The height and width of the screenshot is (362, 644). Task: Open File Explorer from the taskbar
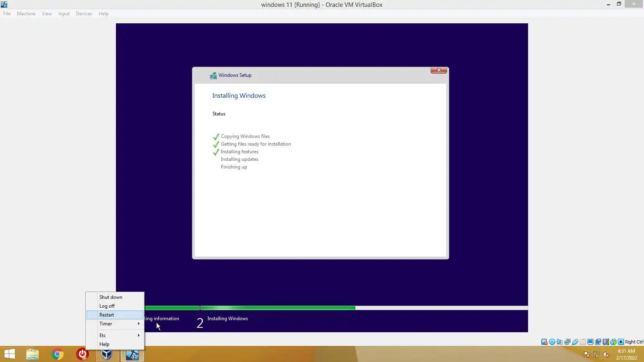click(x=33, y=354)
